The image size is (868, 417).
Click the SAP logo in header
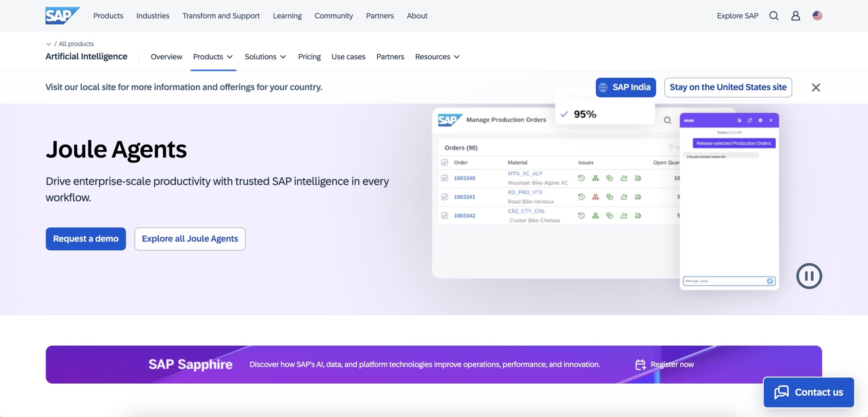pos(62,16)
